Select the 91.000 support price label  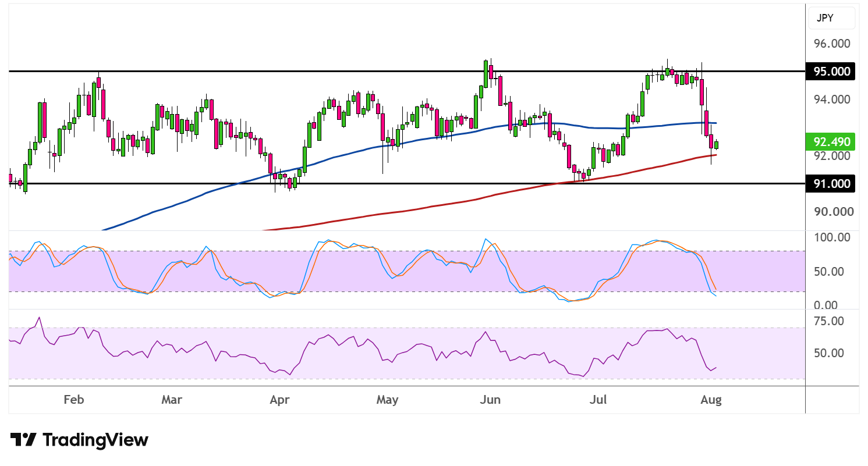831,183
